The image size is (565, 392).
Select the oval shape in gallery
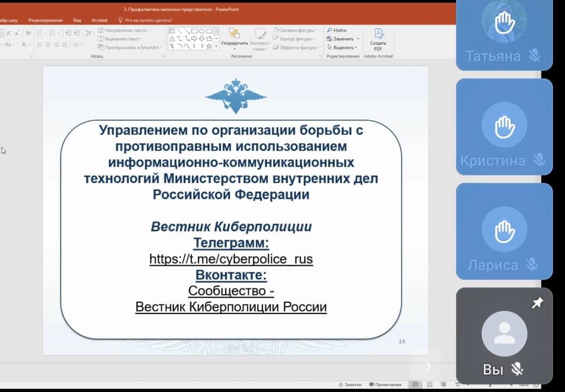(x=202, y=31)
